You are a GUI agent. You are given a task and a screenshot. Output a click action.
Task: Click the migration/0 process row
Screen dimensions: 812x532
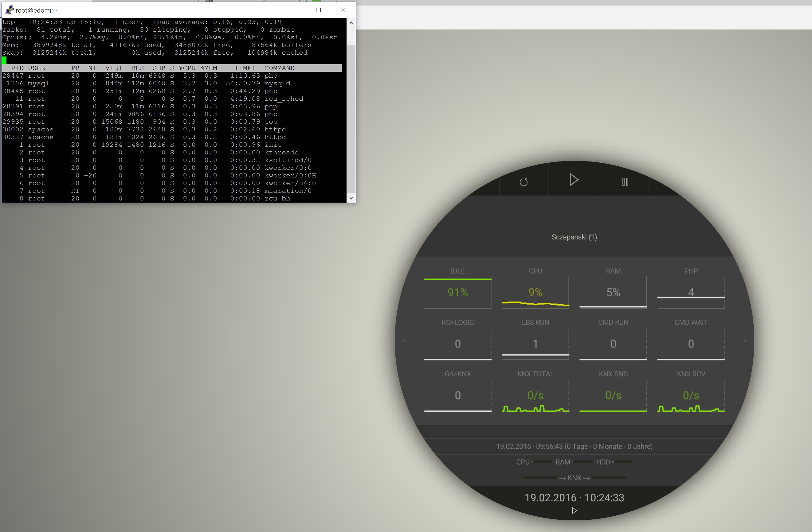[x=172, y=191]
